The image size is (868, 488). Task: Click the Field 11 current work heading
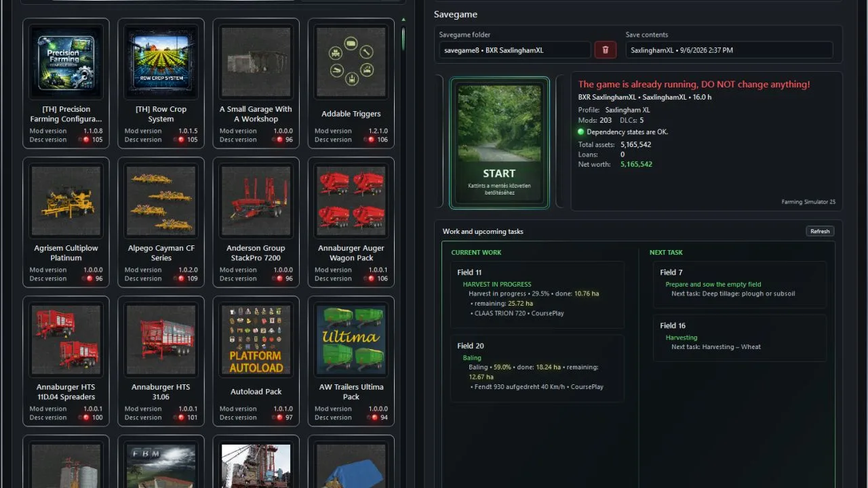[x=470, y=272]
